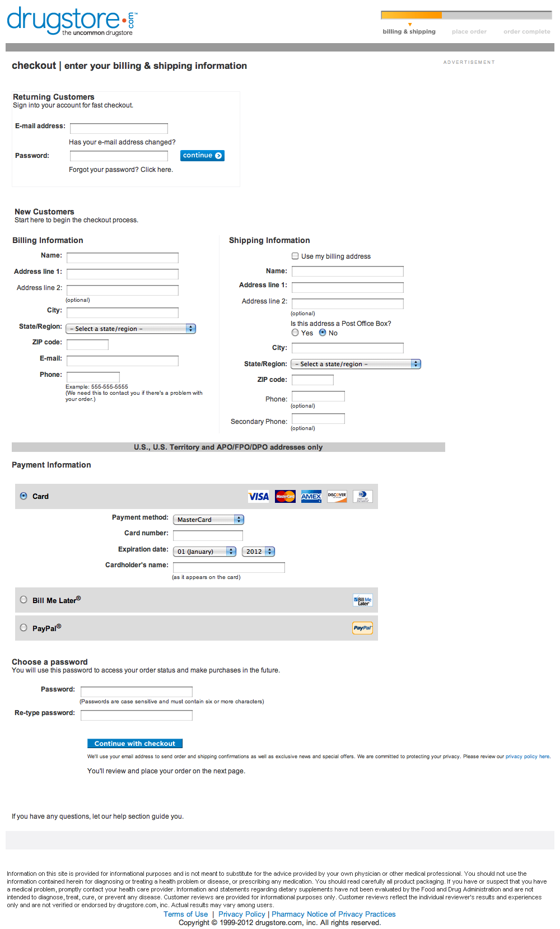Click the order complete step
560x929 pixels.
point(526,31)
